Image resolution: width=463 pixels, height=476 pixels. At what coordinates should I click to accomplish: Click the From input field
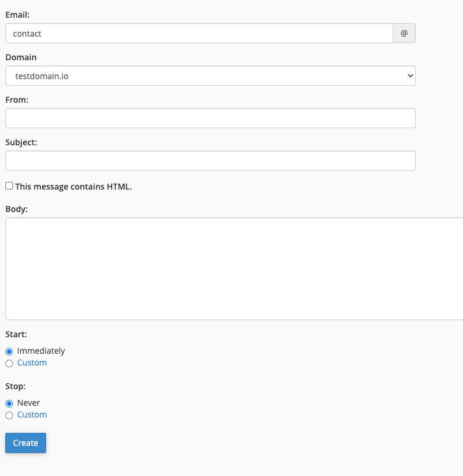pos(210,118)
